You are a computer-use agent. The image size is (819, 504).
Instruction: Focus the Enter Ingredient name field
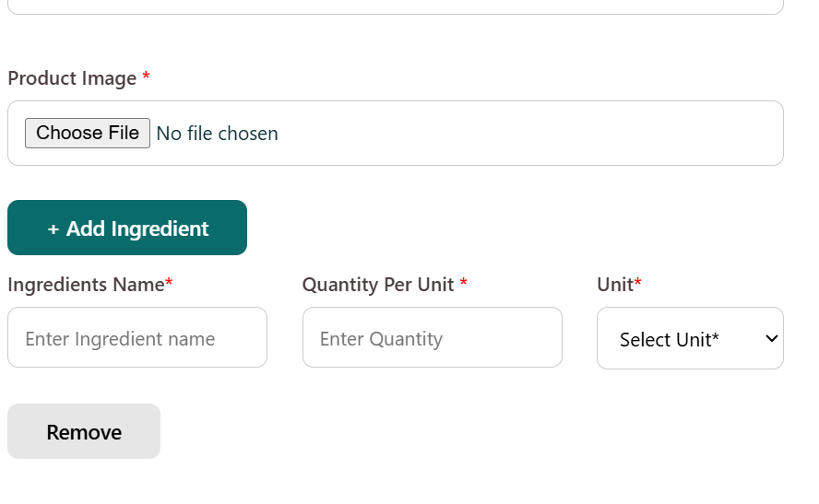pos(137,338)
